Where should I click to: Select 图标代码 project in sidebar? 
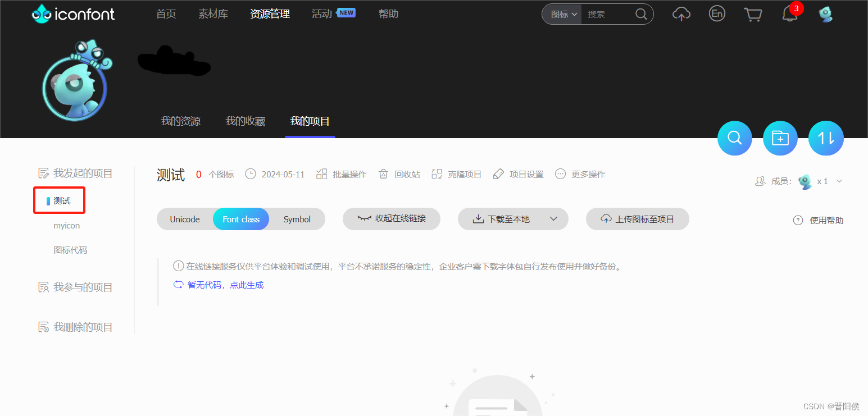point(70,250)
